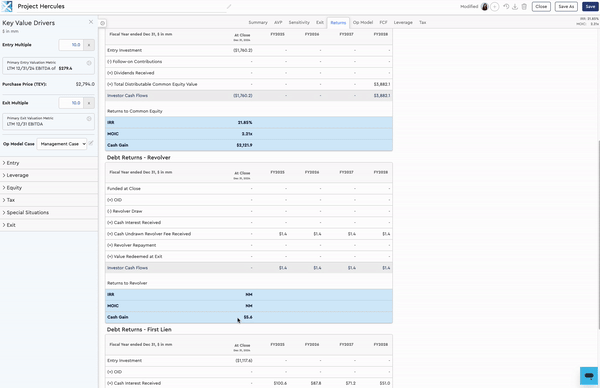Click the Close button
Image resolution: width=600 pixels, height=388 pixels.
(541, 7)
